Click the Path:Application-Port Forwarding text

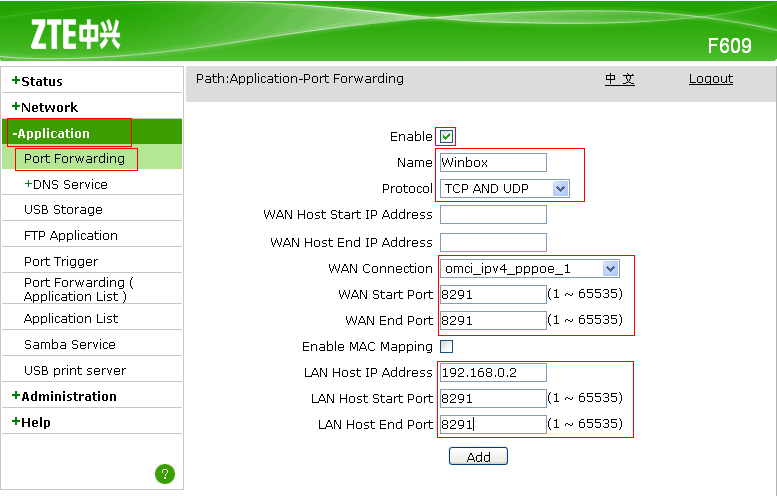coord(300,79)
